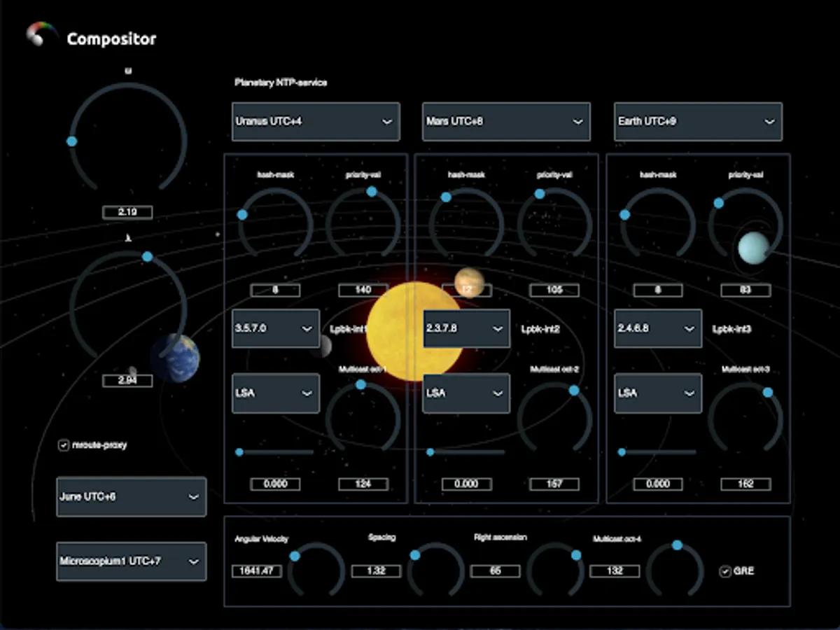Viewport: 840px width, 630px height.
Task: Click the 124 Multicast oct-1 field
Action: pyautogui.click(x=363, y=484)
